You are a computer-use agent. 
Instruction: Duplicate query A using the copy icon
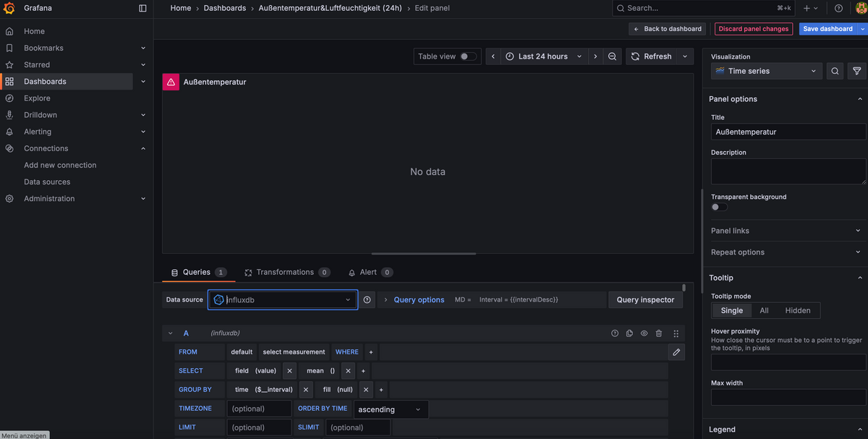click(x=629, y=333)
